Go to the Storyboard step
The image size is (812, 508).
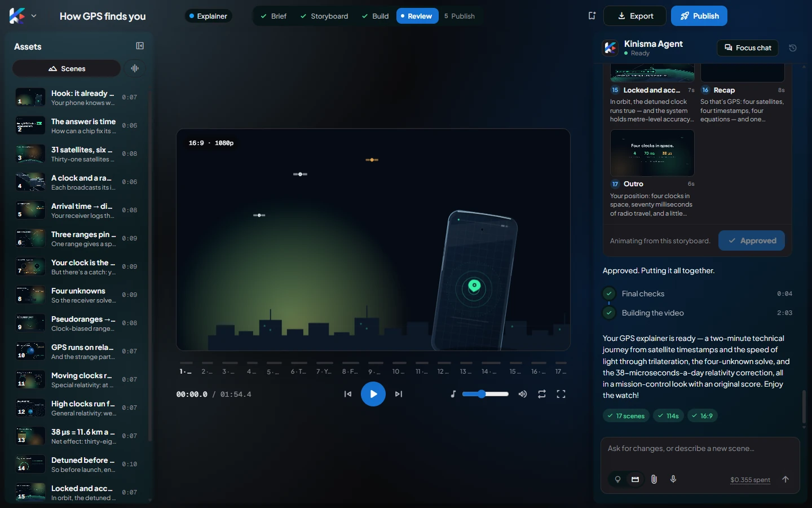pos(324,16)
